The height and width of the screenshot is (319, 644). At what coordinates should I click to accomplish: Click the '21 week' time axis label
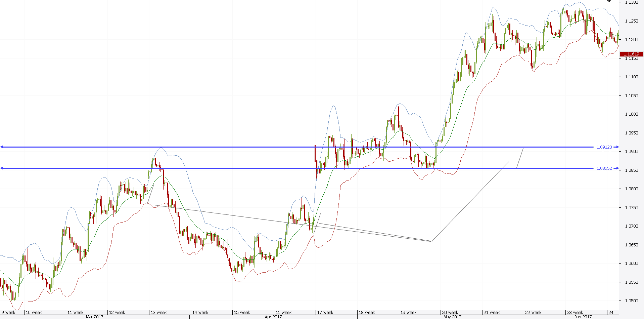click(x=492, y=313)
